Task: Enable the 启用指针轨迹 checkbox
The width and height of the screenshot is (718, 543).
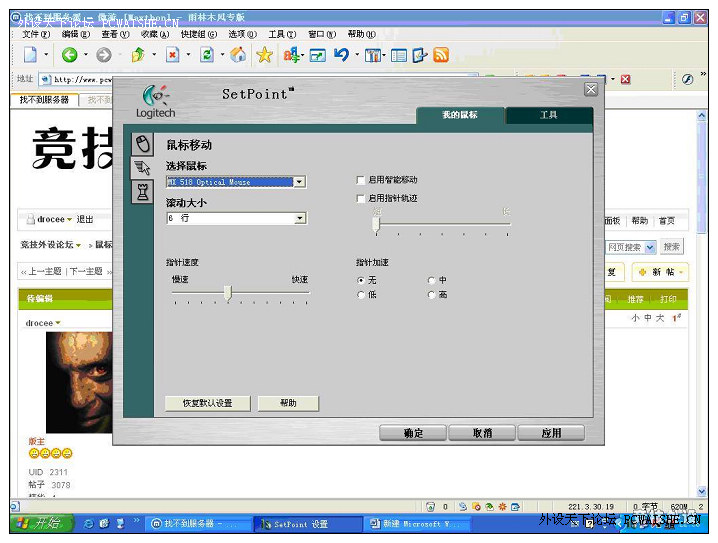Action: (361, 199)
